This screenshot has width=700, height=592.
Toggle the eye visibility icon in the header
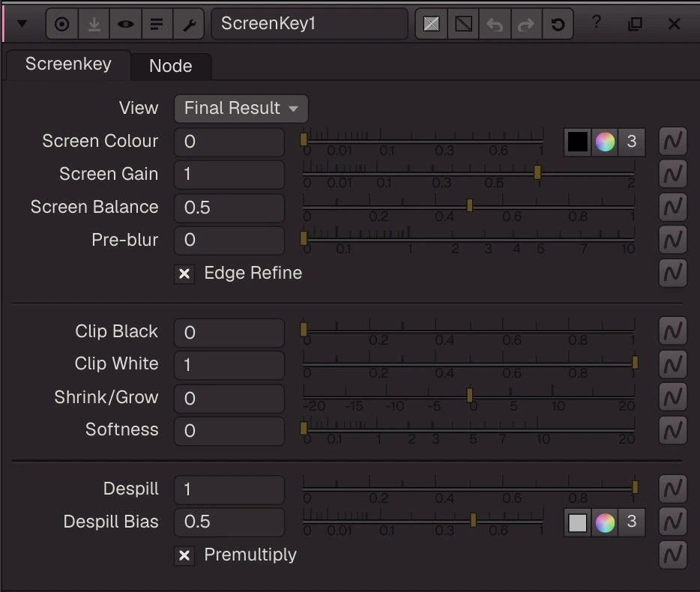click(x=125, y=24)
